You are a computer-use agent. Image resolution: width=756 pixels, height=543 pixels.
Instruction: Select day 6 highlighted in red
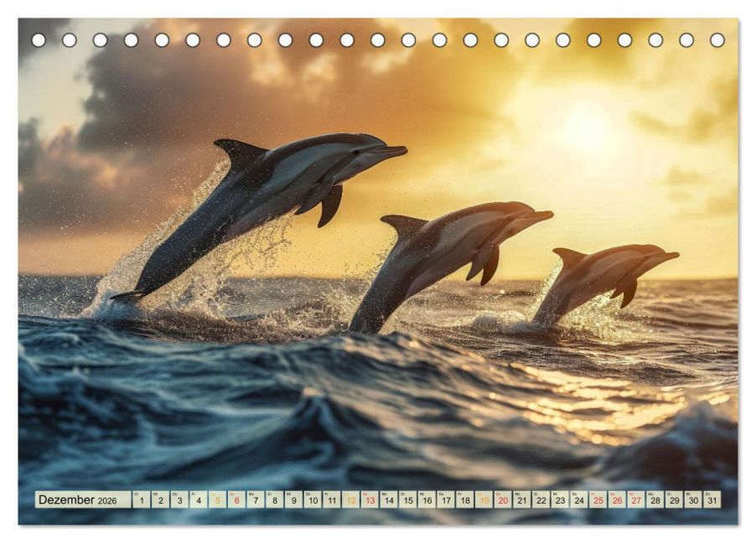pos(236,500)
